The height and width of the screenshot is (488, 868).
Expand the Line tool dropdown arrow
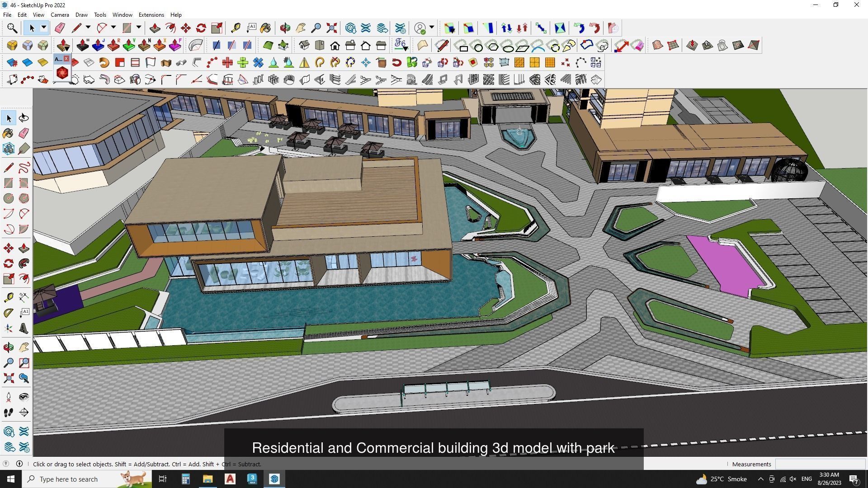[x=88, y=28]
